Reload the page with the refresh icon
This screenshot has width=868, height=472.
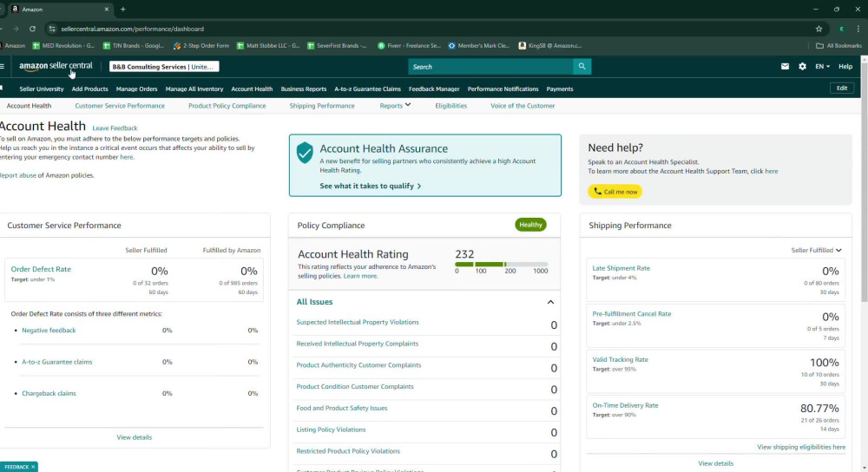pyautogui.click(x=33, y=29)
